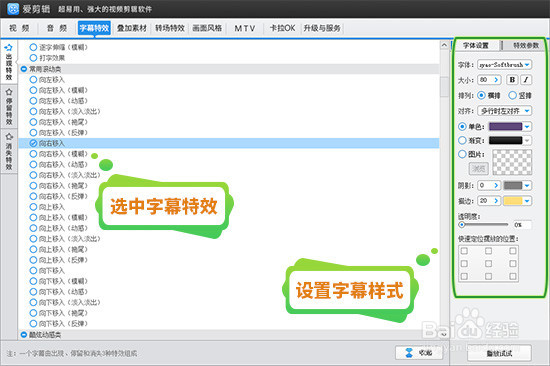Image resolution: width=550 pixels, height=366 pixels.
Task: Choose 向左移入（模糊）effect
Action: 59,90
